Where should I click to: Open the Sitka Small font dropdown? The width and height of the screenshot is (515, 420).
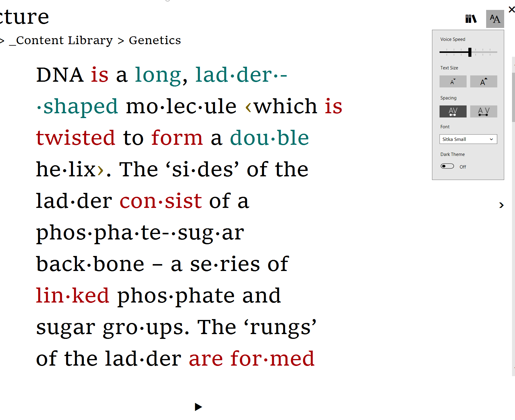(468, 139)
